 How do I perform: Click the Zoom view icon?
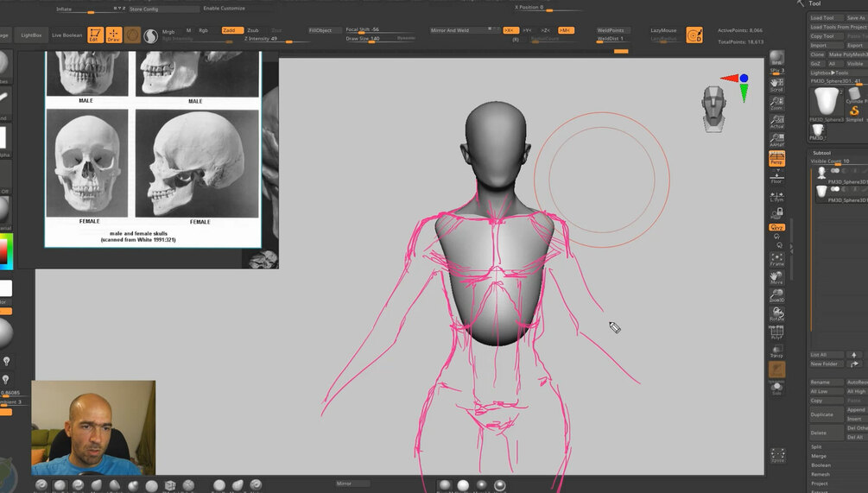776,103
